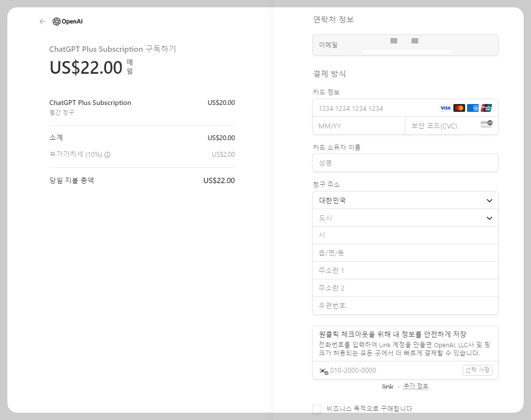Focus the 이메일 field
This screenshot has width=531, height=420.
coord(406,45)
